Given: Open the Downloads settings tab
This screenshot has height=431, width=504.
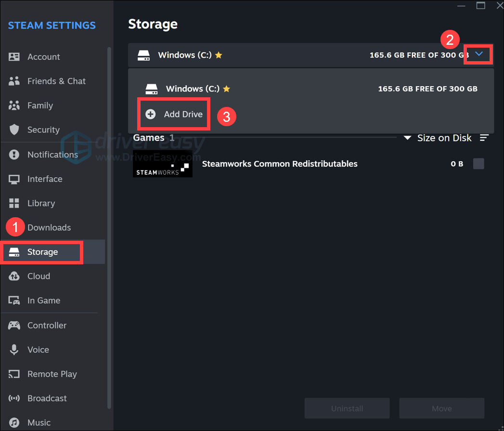Looking at the screenshot, I should click(x=49, y=227).
